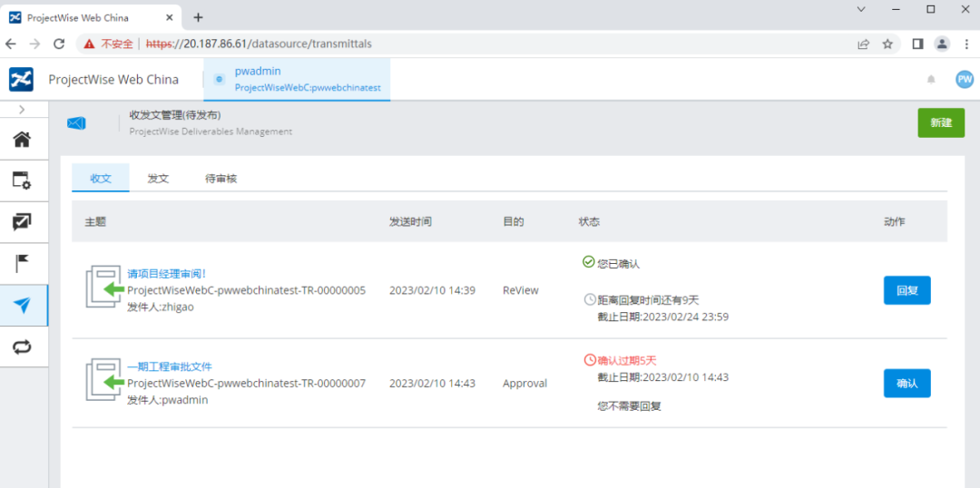Click the mail envelope Deliverables Management icon
This screenshot has width=980, height=488.
point(76,123)
